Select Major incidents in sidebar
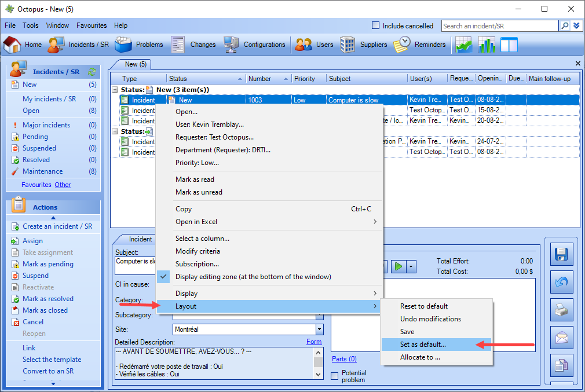The image size is (585, 392). pyautogui.click(x=46, y=125)
